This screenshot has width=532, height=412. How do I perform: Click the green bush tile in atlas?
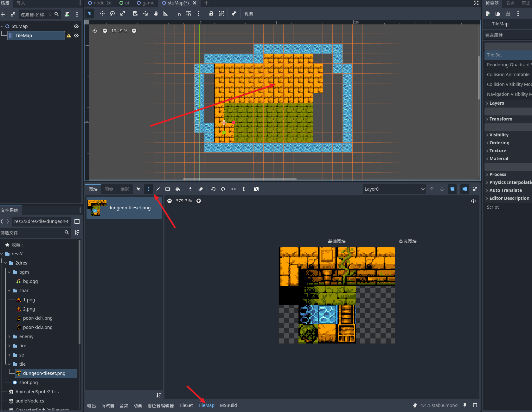point(308,333)
